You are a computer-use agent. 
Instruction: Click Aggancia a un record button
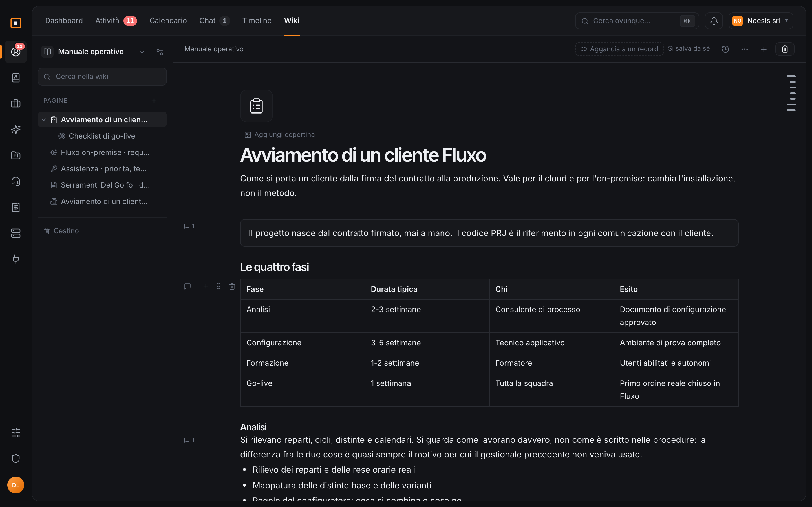[619, 49]
